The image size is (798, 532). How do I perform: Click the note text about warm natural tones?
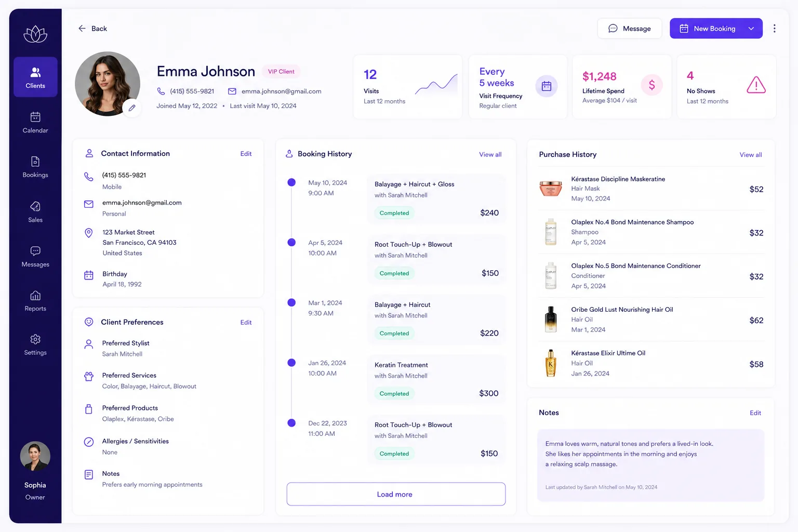coord(629,454)
